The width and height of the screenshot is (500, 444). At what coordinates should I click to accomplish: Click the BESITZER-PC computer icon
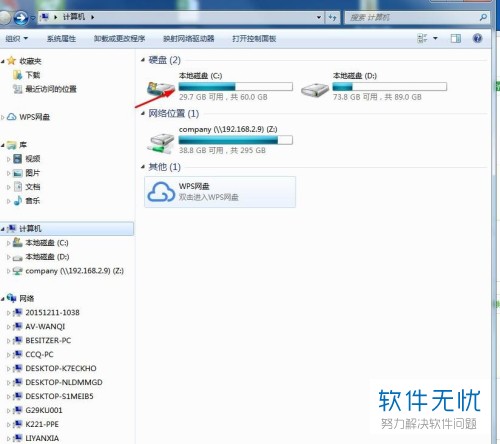click(18, 340)
